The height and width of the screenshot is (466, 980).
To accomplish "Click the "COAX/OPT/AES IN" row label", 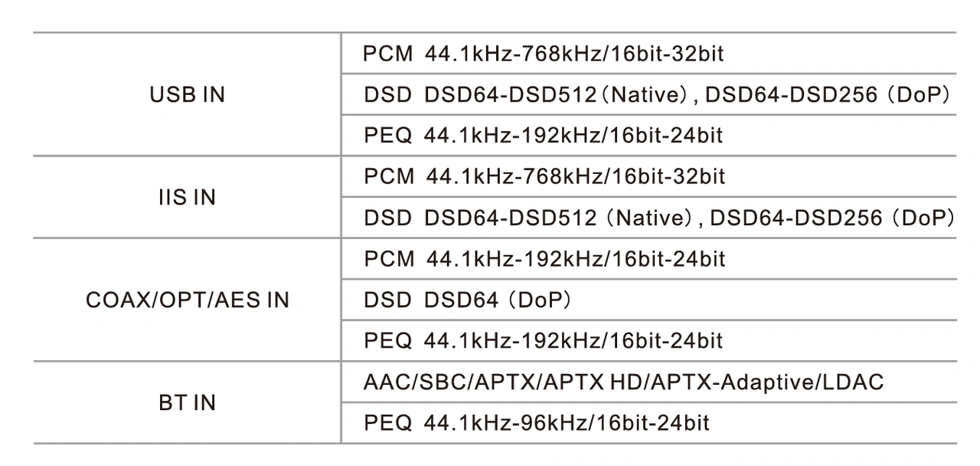I will [x=188, y=300].
